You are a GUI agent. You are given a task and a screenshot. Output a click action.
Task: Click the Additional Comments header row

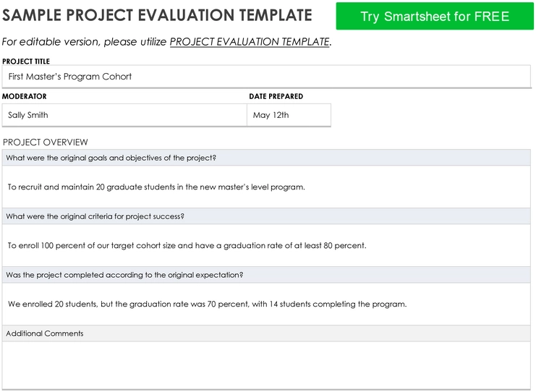pyautogui.click(x=266, y=333)
